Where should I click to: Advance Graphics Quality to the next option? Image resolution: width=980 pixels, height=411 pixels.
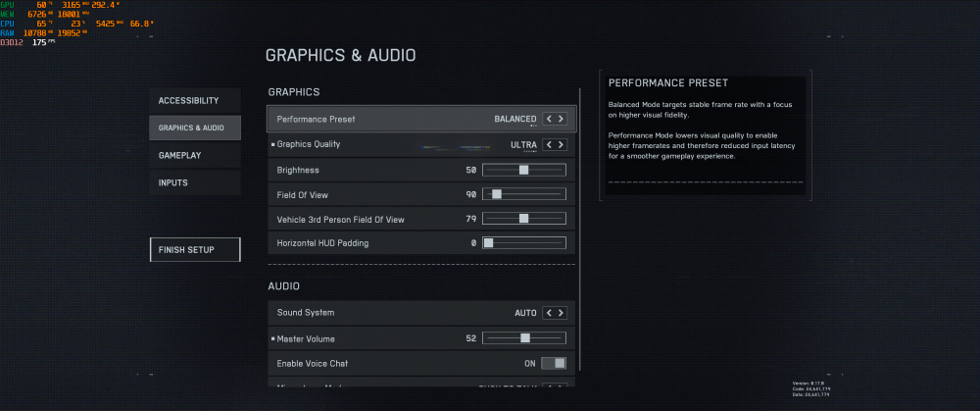coord(562,144)
